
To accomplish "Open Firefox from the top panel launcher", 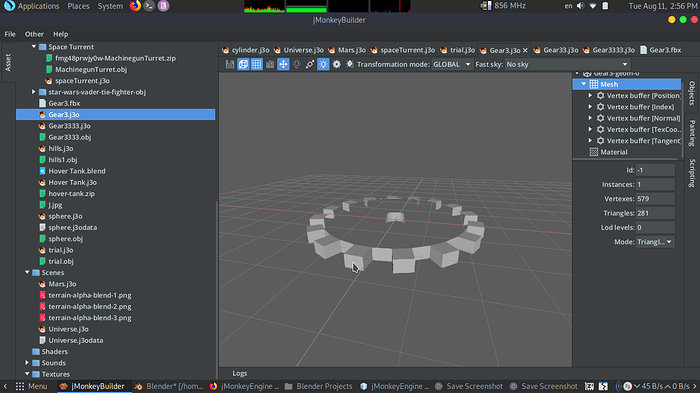I will pos(135,6).
